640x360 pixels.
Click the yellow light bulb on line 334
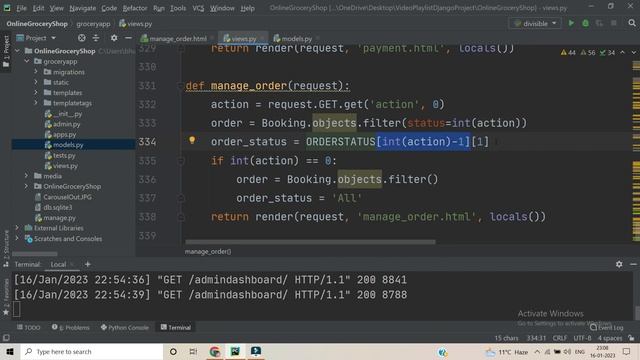(x=192, y=140)
